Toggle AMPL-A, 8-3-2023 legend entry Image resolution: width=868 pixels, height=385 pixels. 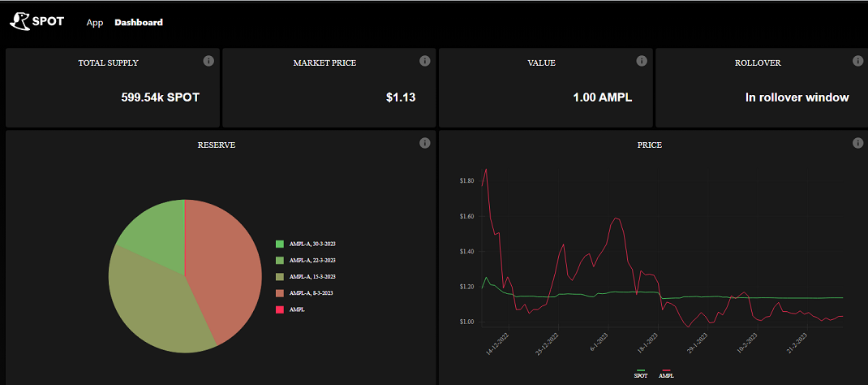click(304, 293)
